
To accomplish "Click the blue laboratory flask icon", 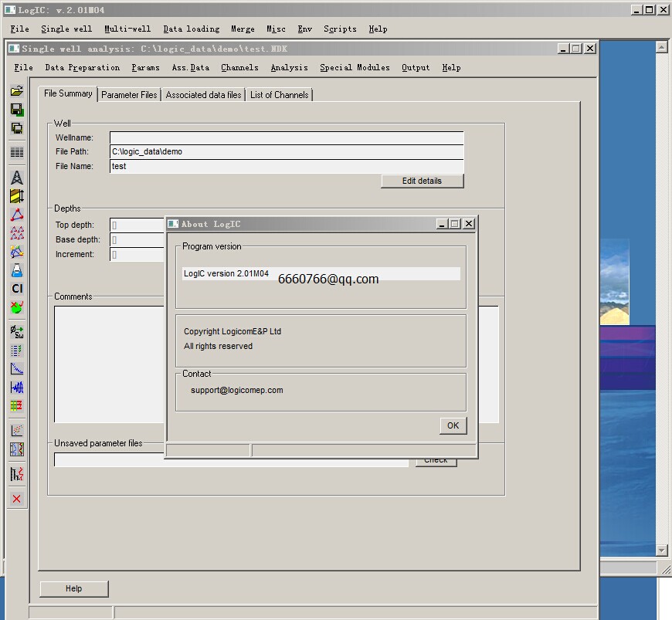I will coord(17,270).
